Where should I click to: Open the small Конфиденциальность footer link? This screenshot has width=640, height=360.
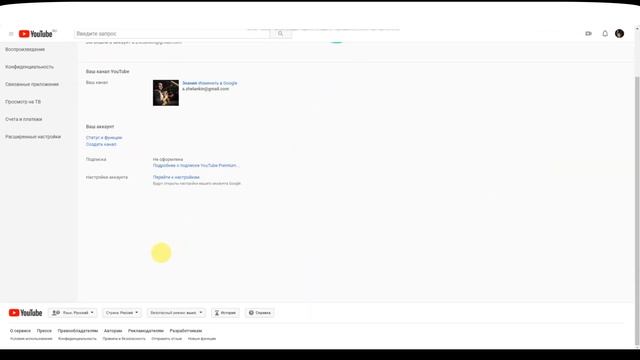[78, 339]
